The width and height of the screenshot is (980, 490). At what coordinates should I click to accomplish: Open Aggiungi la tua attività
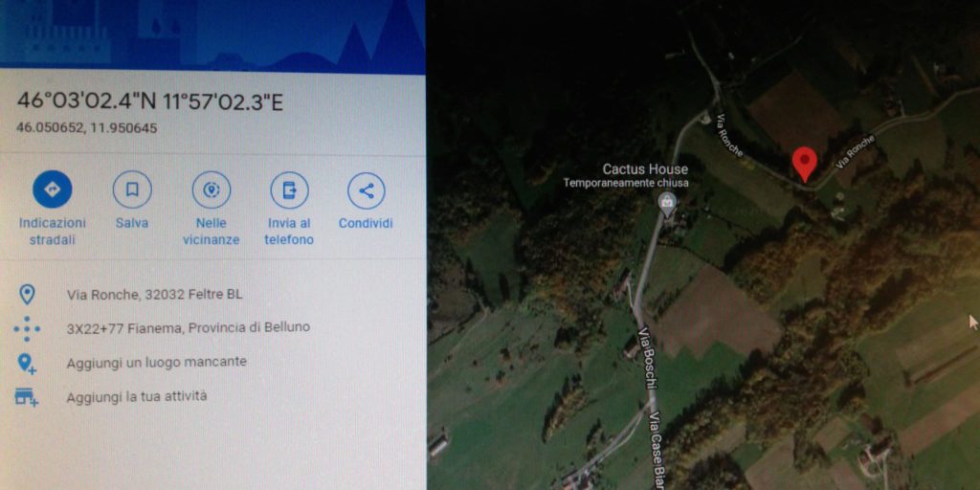click(137, 396)
